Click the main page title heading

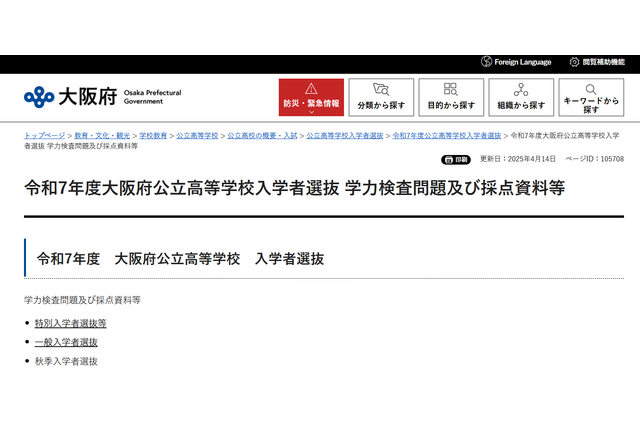coord(295,188)
